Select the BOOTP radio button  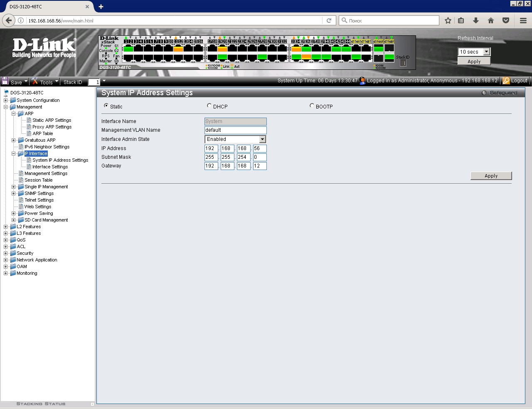(x=312, y=106)
